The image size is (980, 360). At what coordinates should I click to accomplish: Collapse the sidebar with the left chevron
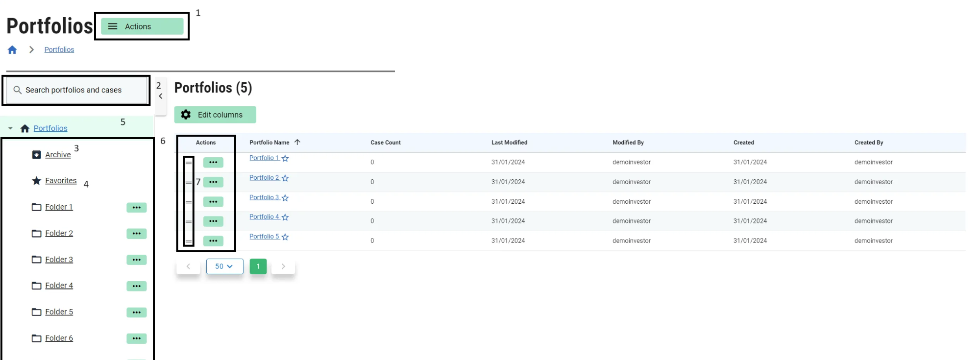point(161,96)
